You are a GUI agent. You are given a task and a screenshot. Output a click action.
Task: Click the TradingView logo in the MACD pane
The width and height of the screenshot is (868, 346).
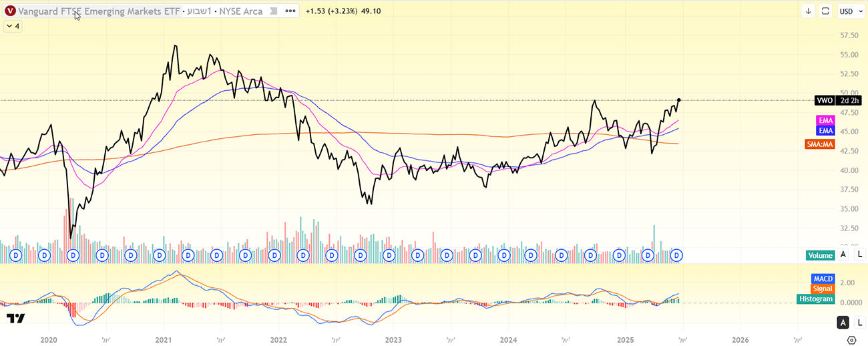[16, 319]
